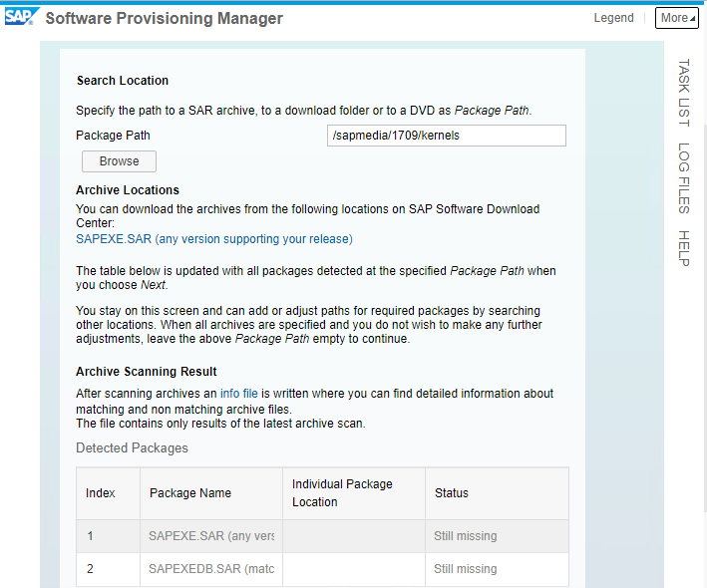This screenshot has height=588, width=707.
Task: Click index cell 2 in packages table
Action: [x=109, y=569]
